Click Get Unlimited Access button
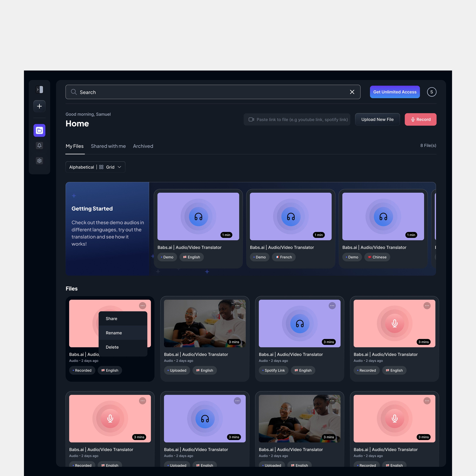The width and height of the screenshot is (476, 476). click(x=395, y=92)
